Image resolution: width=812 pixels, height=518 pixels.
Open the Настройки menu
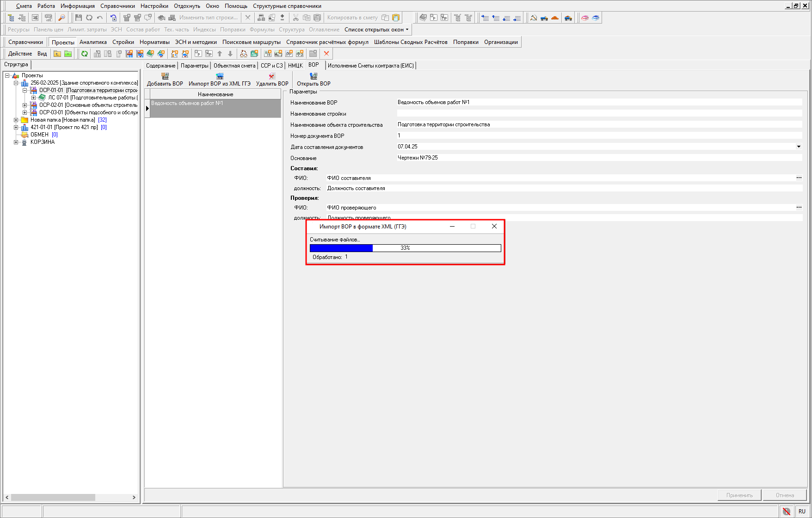(x=154, y=6)
